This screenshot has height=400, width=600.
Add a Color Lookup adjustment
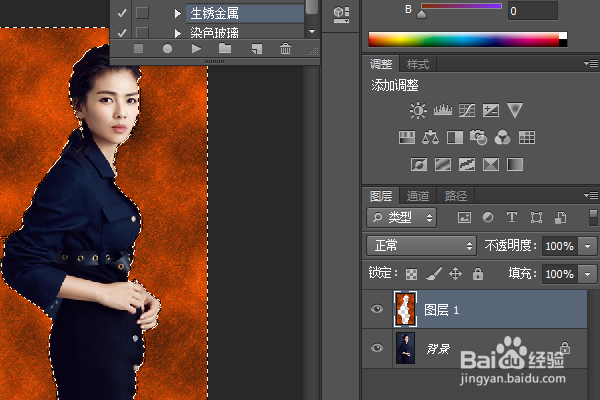pyautogui.click(x=527, y=137)
